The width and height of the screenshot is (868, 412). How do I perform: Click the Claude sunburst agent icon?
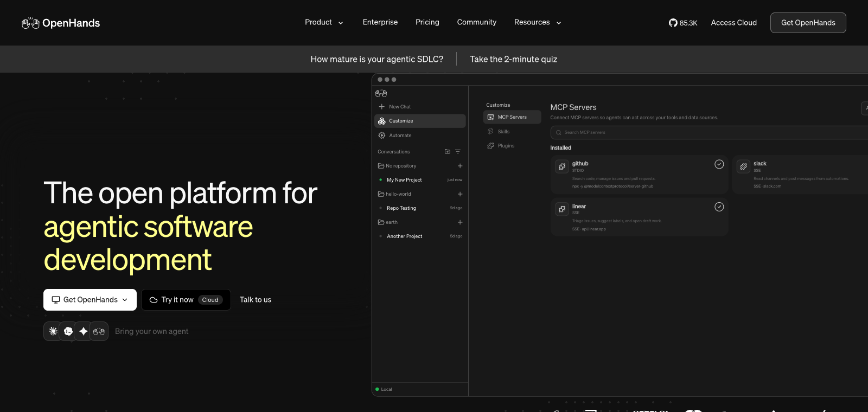point(53,331)
